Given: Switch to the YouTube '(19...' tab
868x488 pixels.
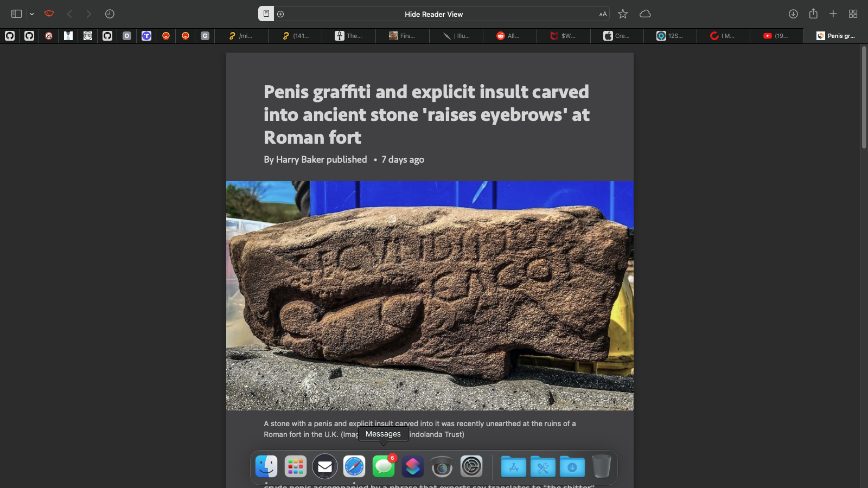Looking at the screenshot, I should (x=776, y=36).
